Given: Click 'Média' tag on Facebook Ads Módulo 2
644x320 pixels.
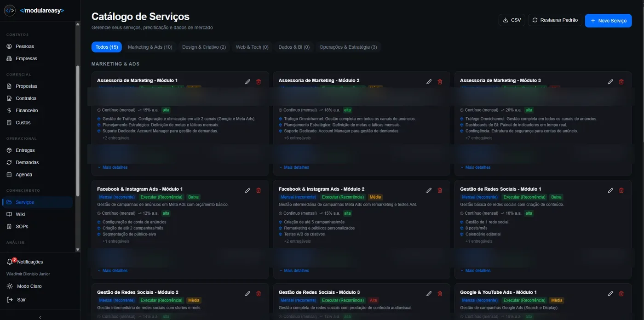Looking at the screenshot, I should coord(375,197).
